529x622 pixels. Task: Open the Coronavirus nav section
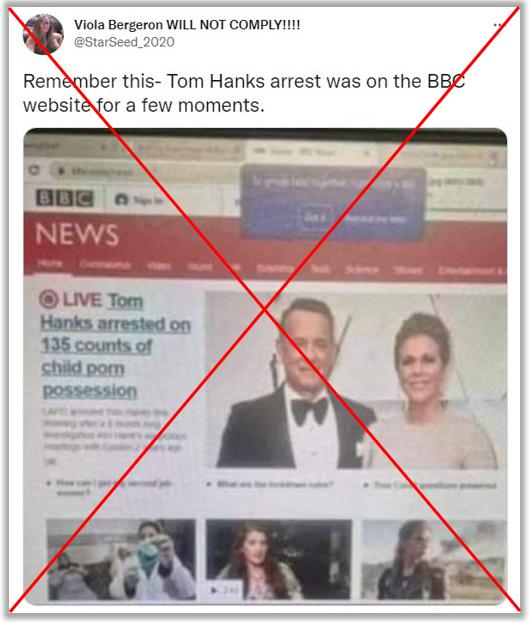tap(105, 265)
